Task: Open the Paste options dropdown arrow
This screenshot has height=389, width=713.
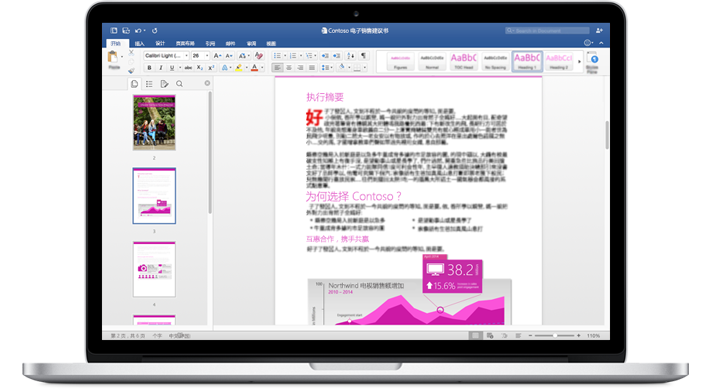Action: [121, 56]
